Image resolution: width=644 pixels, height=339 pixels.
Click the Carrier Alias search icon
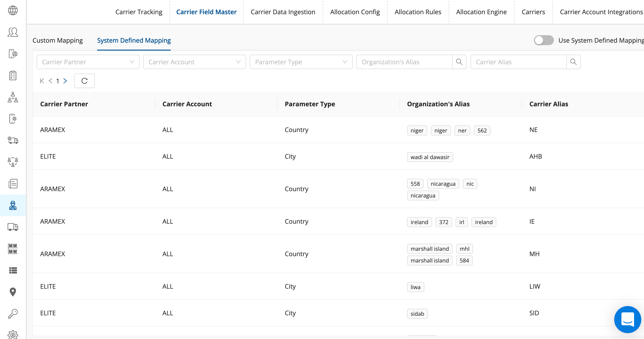tap(573, 62)
